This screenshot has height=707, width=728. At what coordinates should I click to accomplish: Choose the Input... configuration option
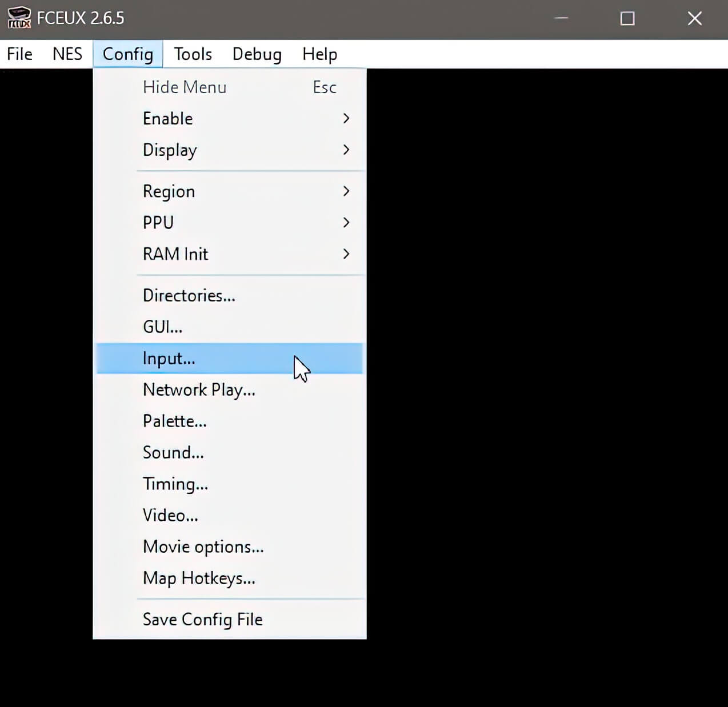coord(169,359)
